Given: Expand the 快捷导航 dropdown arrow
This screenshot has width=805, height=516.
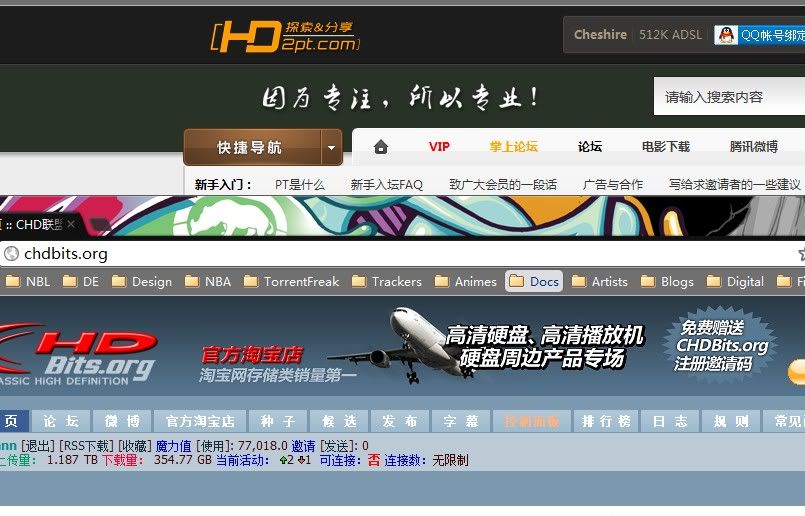Looking at the screenshot, I should coord(332,147).
